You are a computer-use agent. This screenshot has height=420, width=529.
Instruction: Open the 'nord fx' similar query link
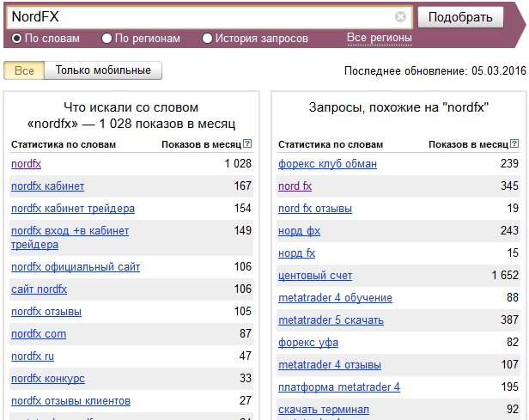coord(295,186)
